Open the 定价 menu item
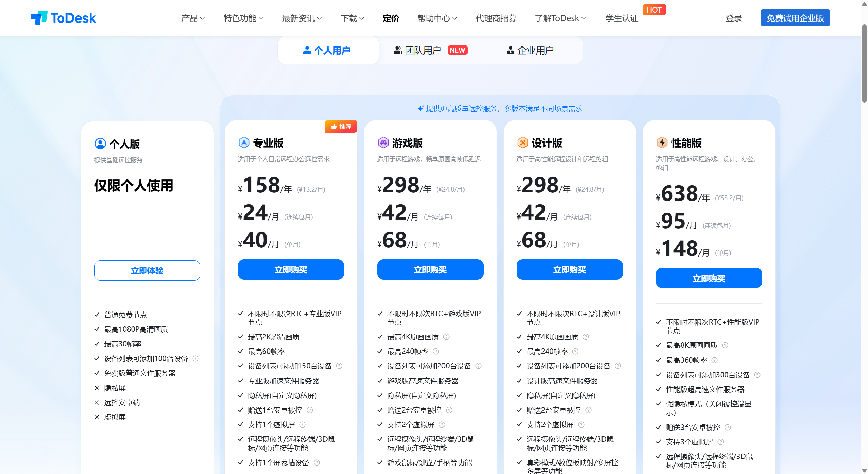Screen dimensions: 868x474 click(391, 18)
